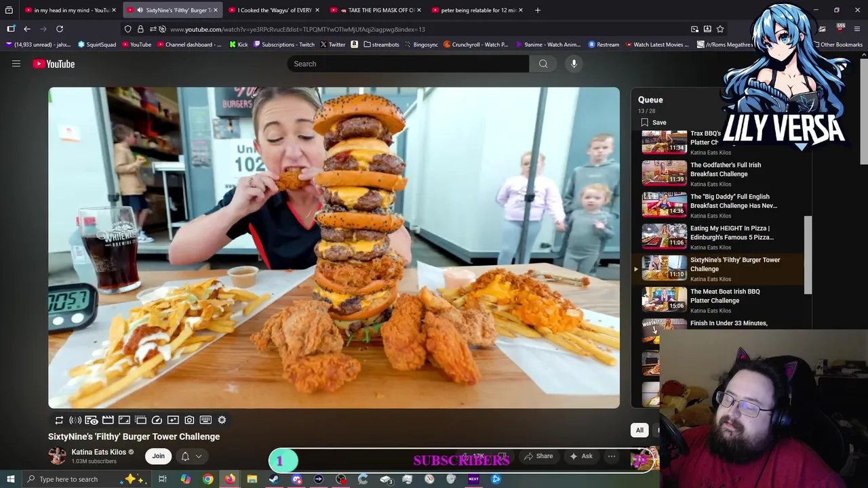
Task: Select the All filter chip
Action: point(639,430)
